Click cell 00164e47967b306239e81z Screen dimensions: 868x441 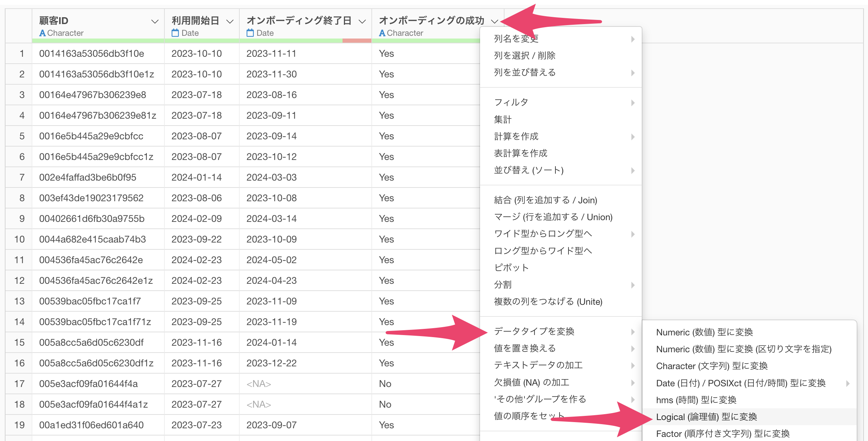pyautogui.click(x=98, y=115)
